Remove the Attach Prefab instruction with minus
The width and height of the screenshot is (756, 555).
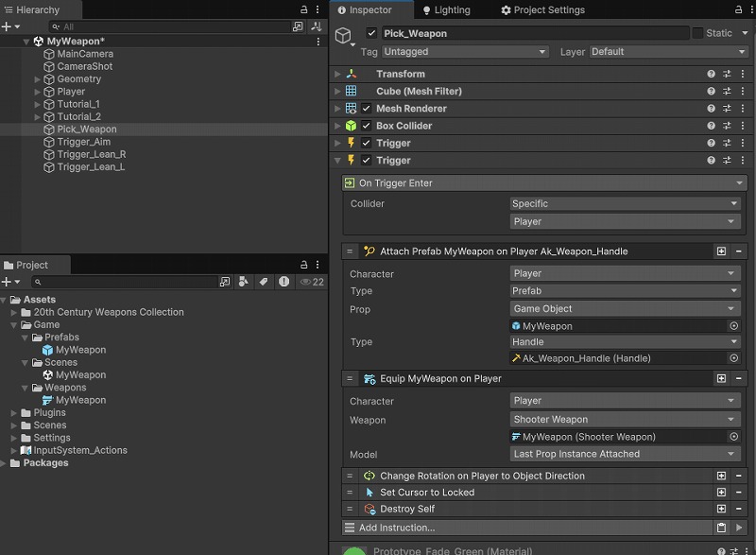(739, 251)
